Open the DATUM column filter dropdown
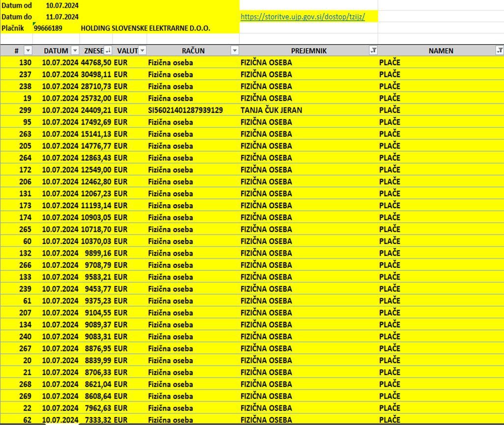The image size is (504, 425). click(75, 51)
